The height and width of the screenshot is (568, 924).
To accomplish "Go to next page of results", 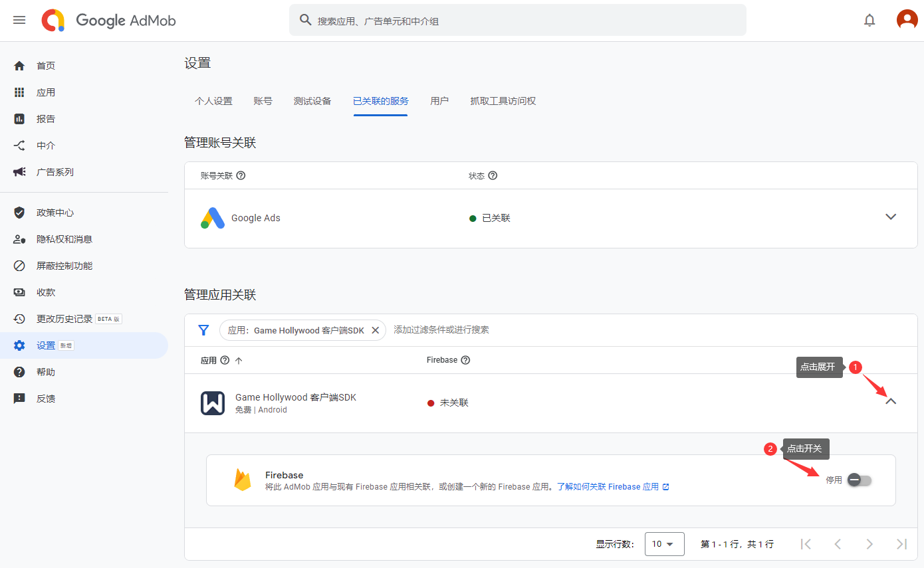I will click(869, 544).
